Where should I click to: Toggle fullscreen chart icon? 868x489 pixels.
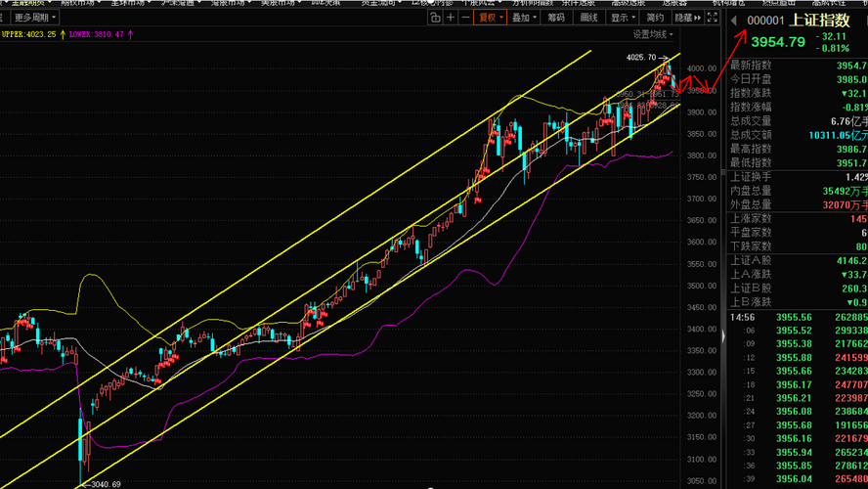coord(713,18)
